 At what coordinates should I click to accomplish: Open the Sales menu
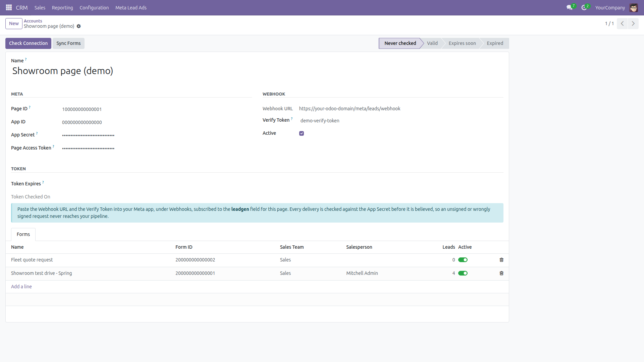coord(40,7)
